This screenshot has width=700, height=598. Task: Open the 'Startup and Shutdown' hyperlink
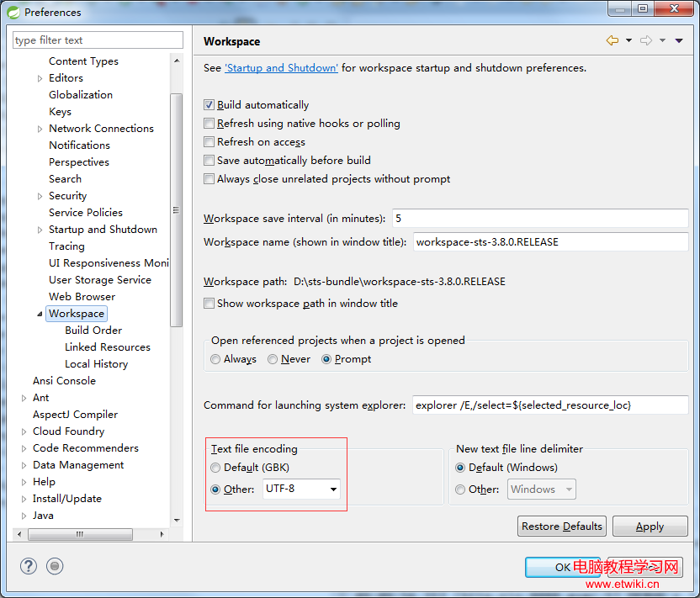click(x=281, y=68)
